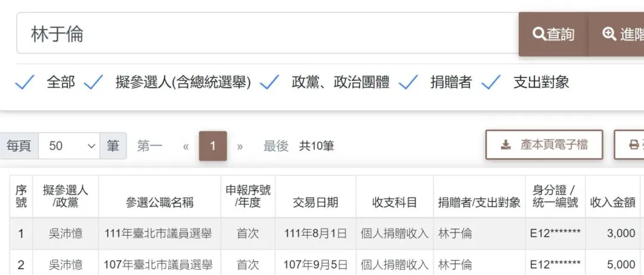Click the 序號 column header

(21, 196)
